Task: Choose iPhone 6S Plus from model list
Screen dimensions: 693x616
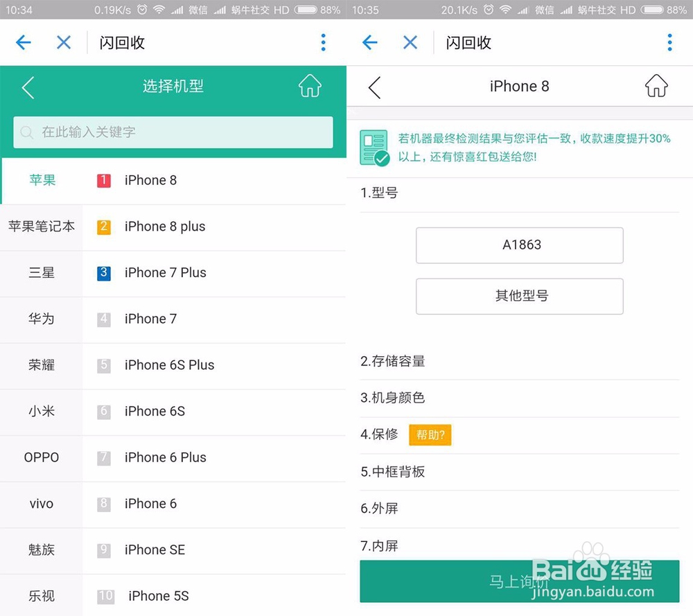Action: pyautogui.click(x=214, y=365)
